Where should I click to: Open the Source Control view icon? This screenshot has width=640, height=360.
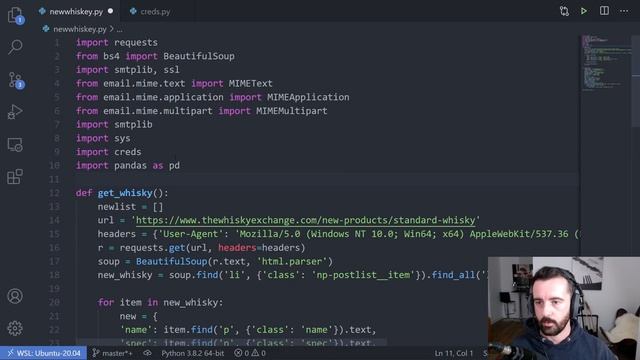[x=15, y=80]
